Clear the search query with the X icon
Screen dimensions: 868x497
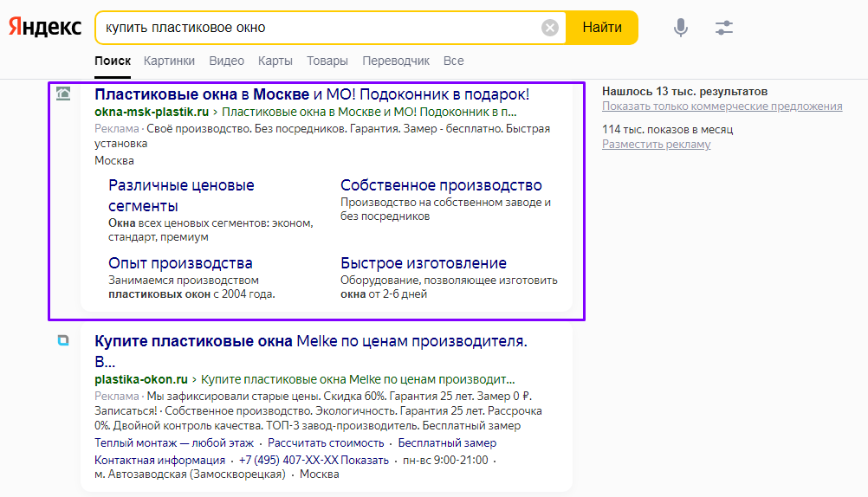pyautogui.click(x=550, y=28)
